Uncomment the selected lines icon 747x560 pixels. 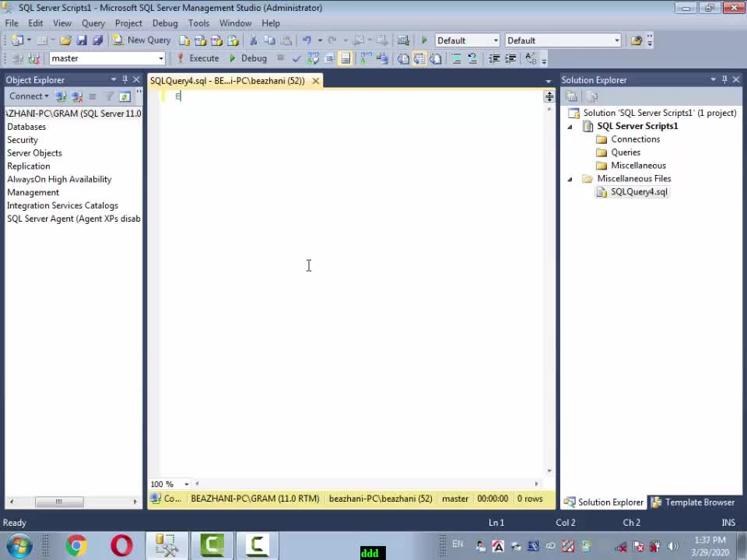(x=472, y=58)
